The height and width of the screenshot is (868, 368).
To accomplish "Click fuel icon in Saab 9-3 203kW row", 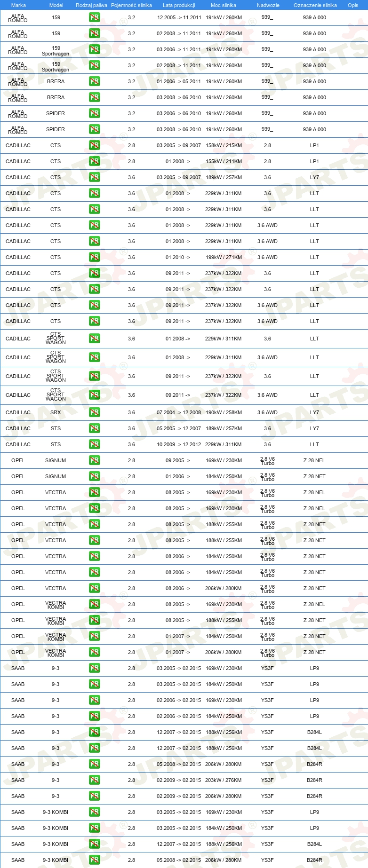I will pos(94,780).
